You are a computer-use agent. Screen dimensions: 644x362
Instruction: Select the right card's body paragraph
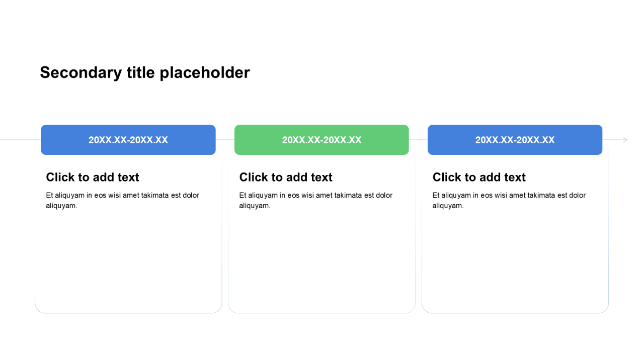pos(509,201)
